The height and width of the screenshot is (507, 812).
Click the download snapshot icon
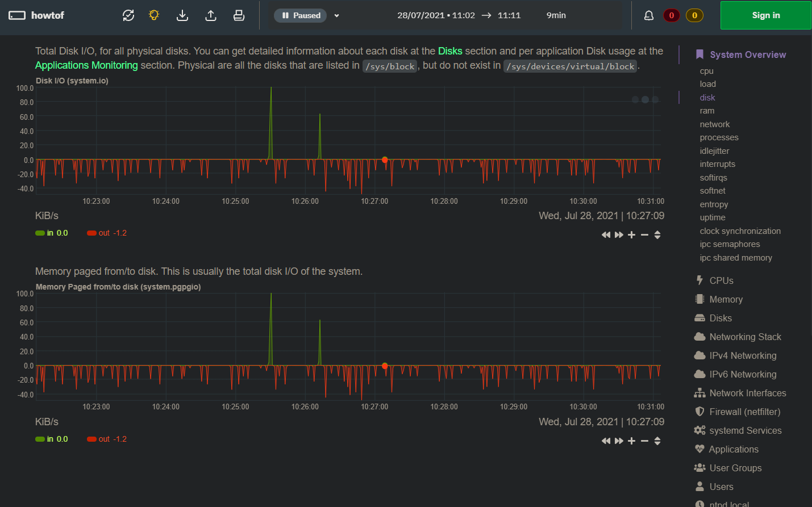tap(182, 15)
